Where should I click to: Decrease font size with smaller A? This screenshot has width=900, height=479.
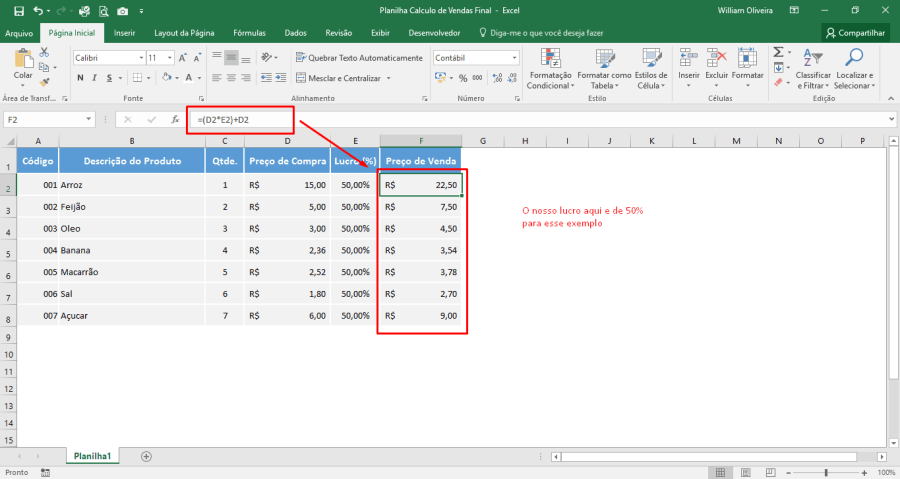tap(197, 58)
